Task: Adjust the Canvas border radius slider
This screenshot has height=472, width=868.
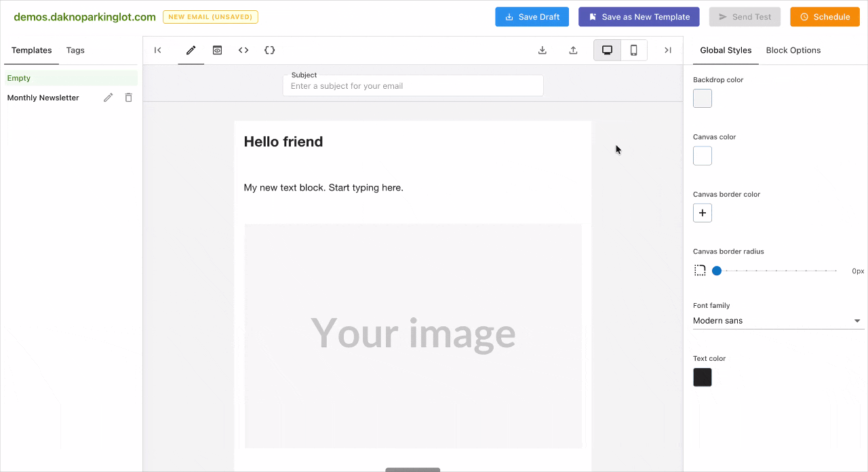Action: tap(776, 271)
